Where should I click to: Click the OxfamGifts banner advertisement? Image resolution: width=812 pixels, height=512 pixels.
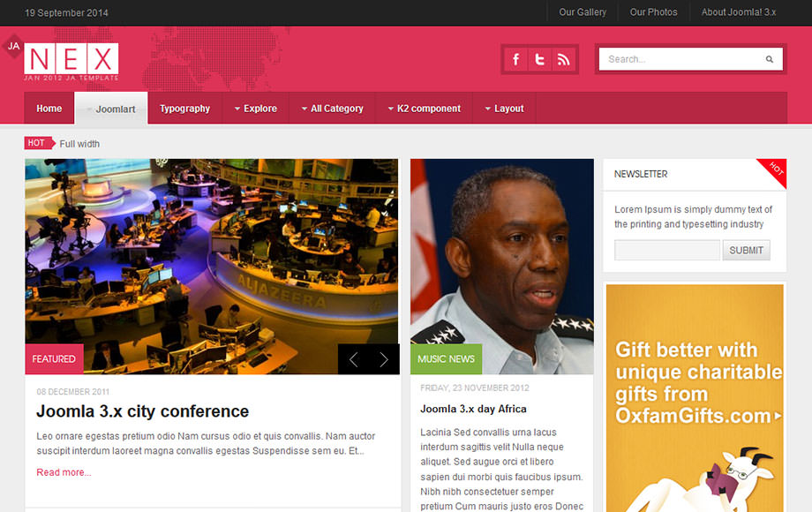[695, 397]
